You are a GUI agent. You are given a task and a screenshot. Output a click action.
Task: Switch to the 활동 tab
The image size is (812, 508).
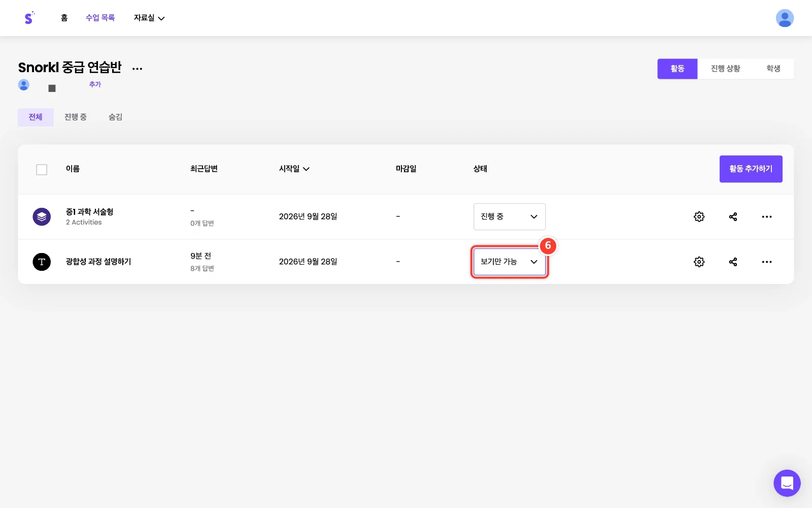[x=678, y=69]
